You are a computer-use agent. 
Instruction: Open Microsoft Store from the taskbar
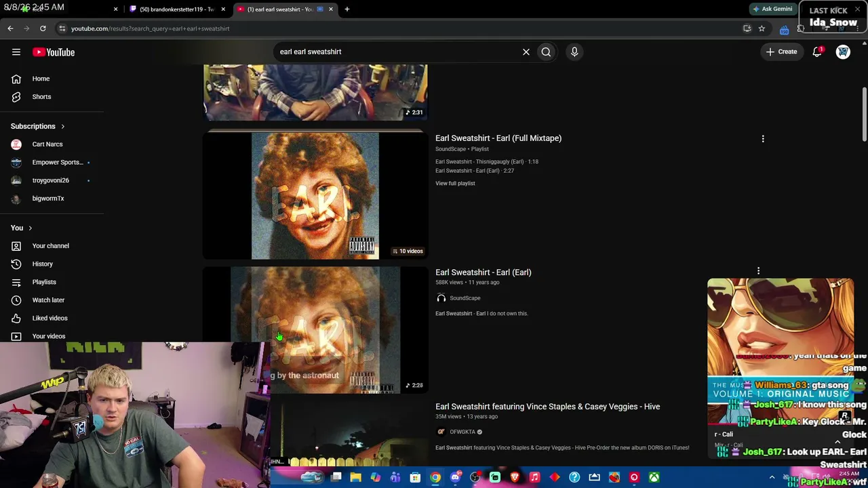click(415, 477)
